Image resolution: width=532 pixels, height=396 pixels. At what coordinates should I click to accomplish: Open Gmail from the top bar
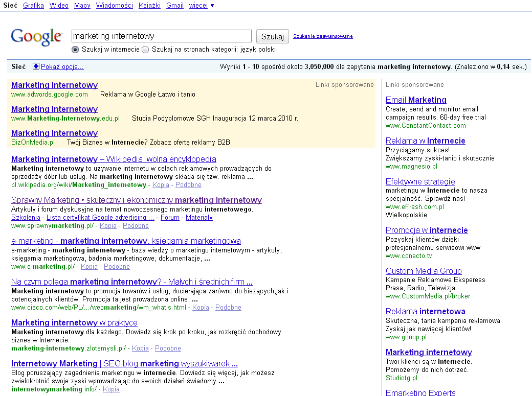tap(175, 6)
